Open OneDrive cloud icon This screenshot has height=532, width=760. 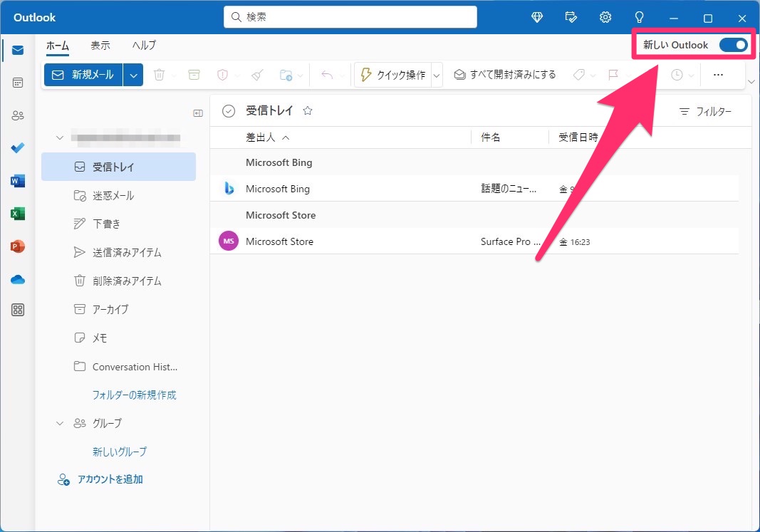(x=18, y=279)
